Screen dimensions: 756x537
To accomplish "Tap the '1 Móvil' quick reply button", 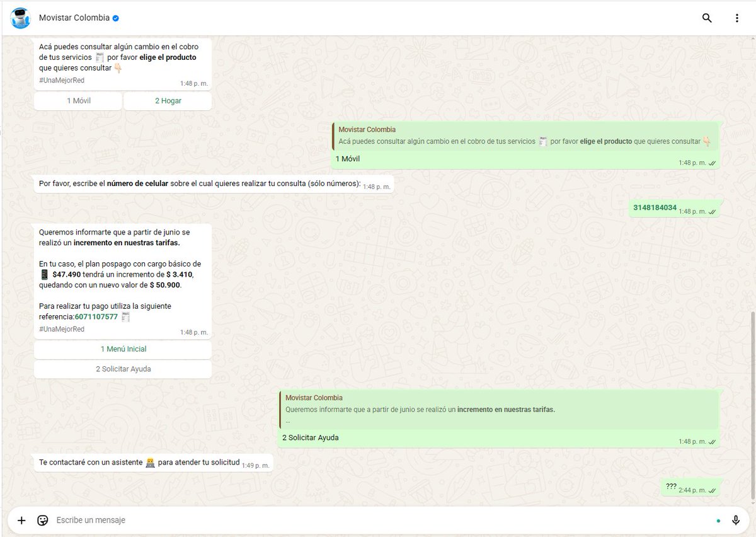I will tap(78, 101).
